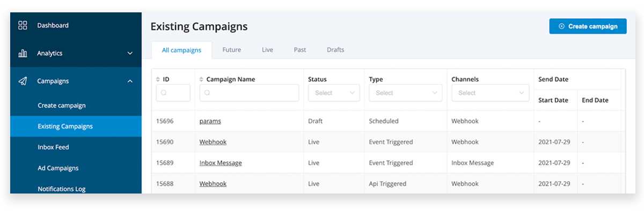The width and height of the screenshot is (644, 222).
Task: Click the Dashboard grid icon
Action: pos(23,25)
